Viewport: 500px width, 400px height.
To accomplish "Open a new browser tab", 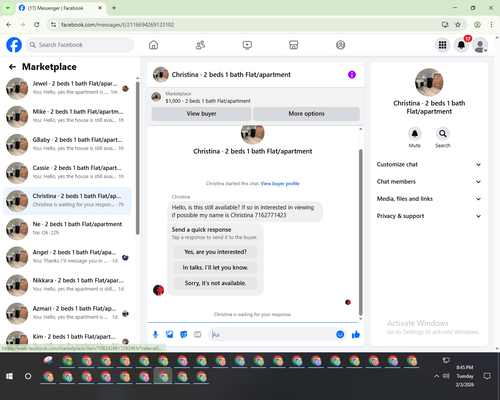I will click(x=114, y=8).
